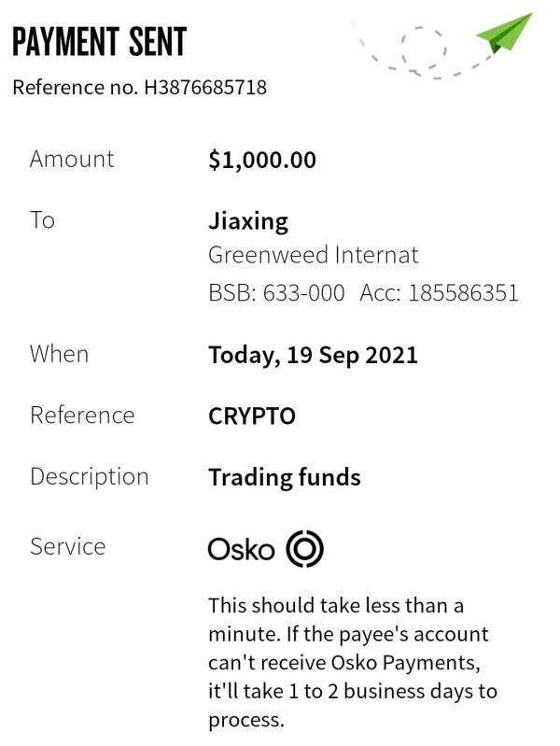560x746 pixels.
Task: Select the $1,000.00 amount value
Action: (x=262, y=160)
